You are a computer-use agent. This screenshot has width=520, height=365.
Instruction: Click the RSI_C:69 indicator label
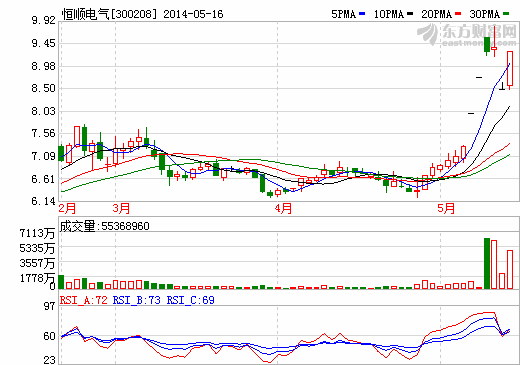[191, 300]
